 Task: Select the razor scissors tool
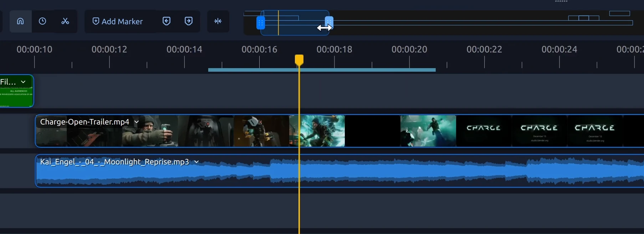(65, 21)
